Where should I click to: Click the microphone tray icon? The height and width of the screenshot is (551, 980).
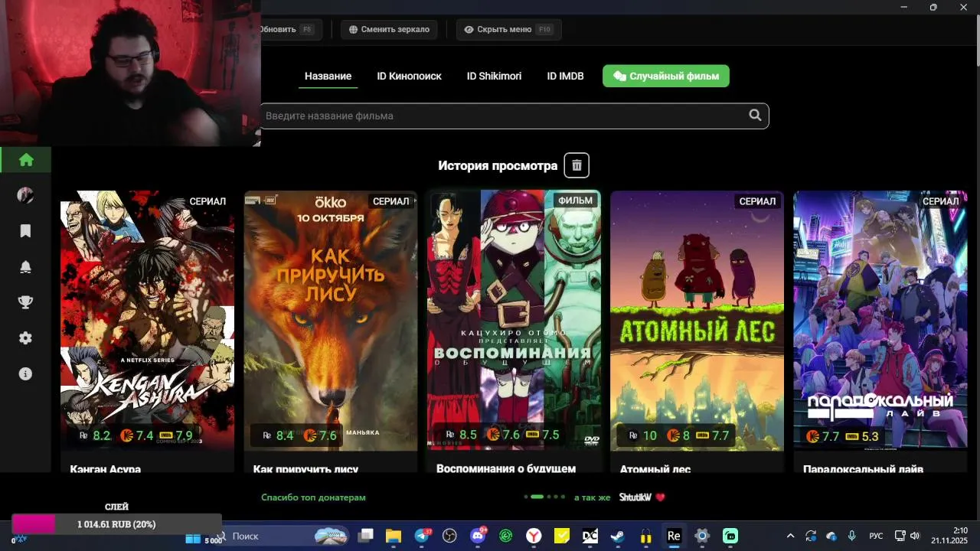pyautogui.click(x=852, y=536)
